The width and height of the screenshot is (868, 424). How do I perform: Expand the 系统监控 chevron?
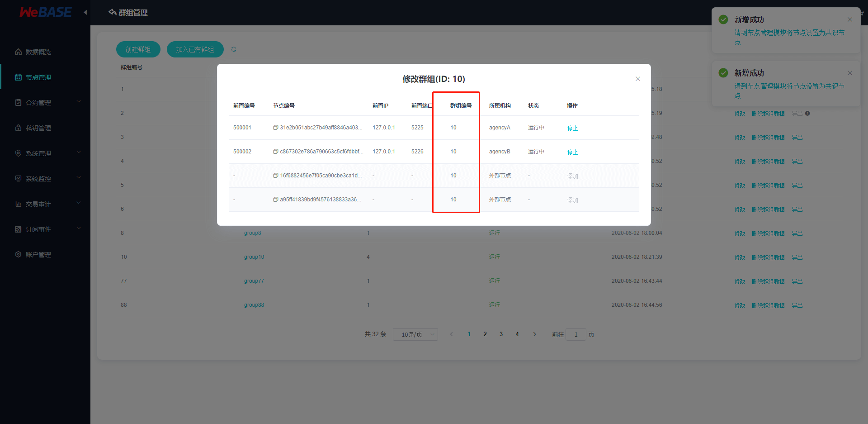point(79,177)
